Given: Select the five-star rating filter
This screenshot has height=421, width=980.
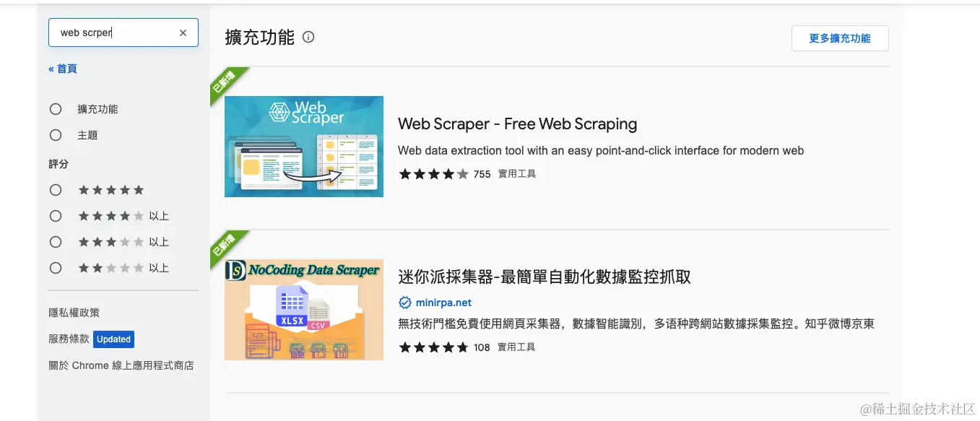Looking at the screenshot, I should click(x=56, y=190).
